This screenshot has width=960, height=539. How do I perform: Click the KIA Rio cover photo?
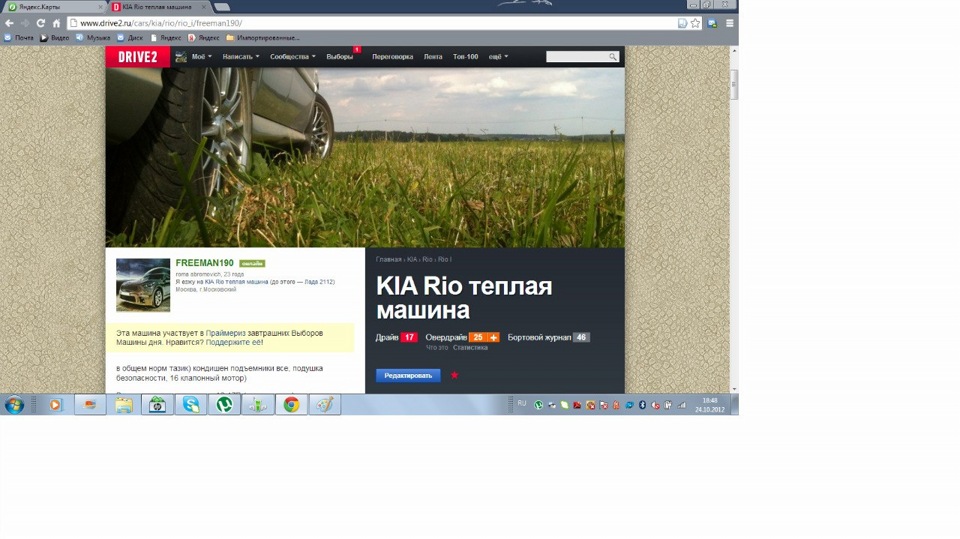[365, 157]
